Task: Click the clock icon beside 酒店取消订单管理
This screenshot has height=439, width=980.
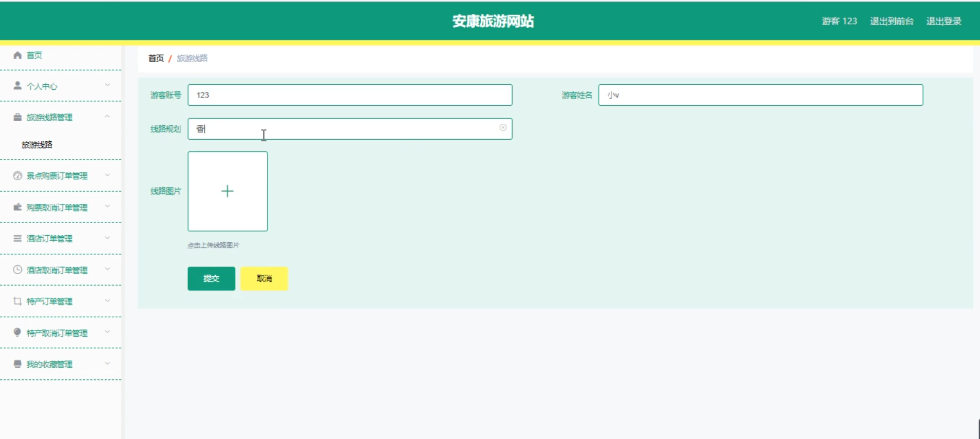Action: coord(17,270)
